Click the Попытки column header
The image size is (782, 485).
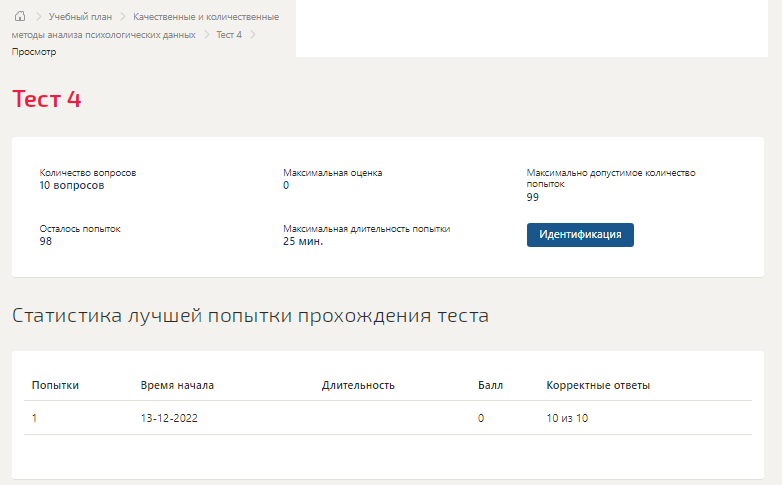(55, 385)
